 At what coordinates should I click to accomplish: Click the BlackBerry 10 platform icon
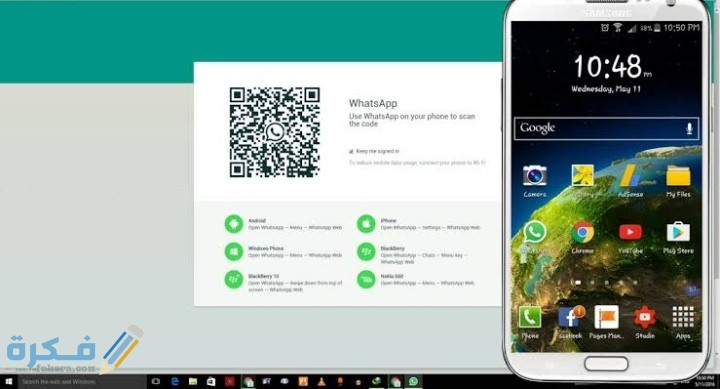pos(234,280)
